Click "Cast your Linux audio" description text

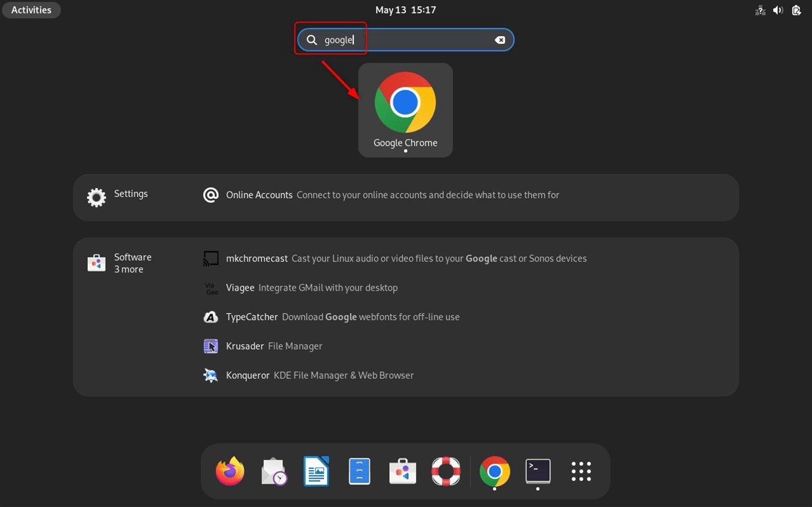(x=439, y=259)
